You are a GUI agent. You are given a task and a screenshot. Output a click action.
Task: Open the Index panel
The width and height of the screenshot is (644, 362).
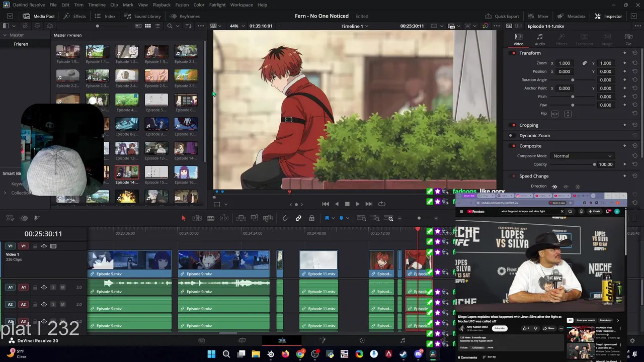pos(105,16)
